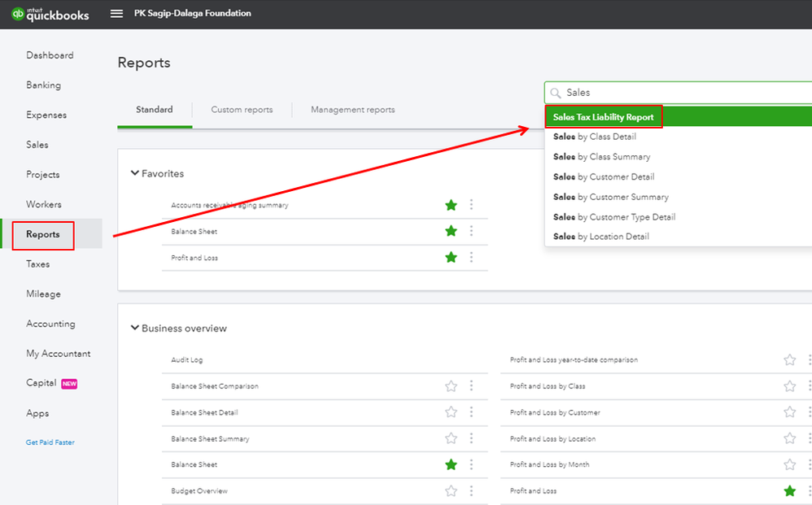The height and width of the screenshot is (505, 812).
Task: Toggle star for Profit and Loss by Class
Action: (x=789, y=386)
